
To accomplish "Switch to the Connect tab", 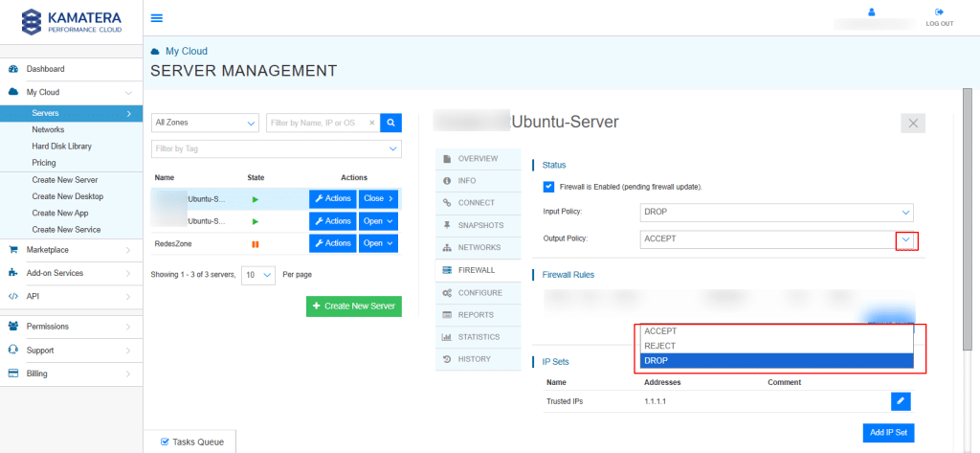I will (478, 203).
